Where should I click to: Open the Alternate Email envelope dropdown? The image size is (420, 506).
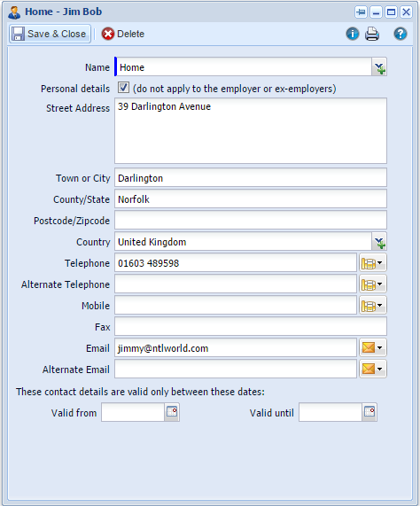372,369
